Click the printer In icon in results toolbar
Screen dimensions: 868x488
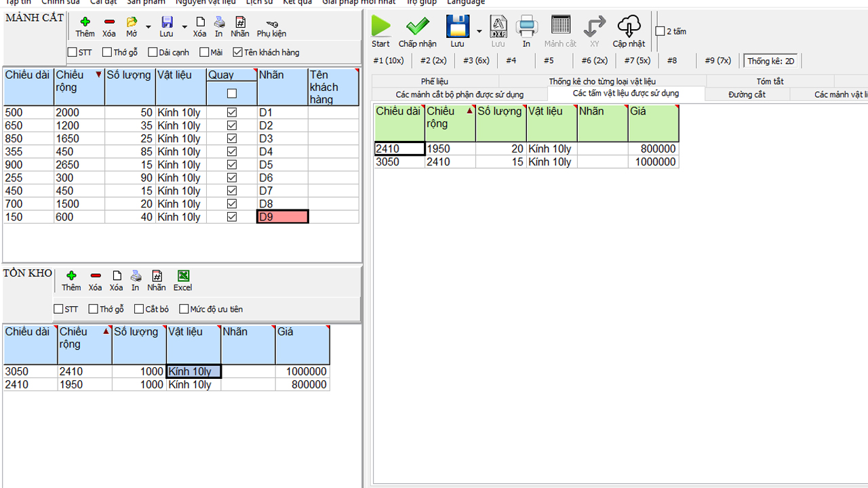coord(526,27)
